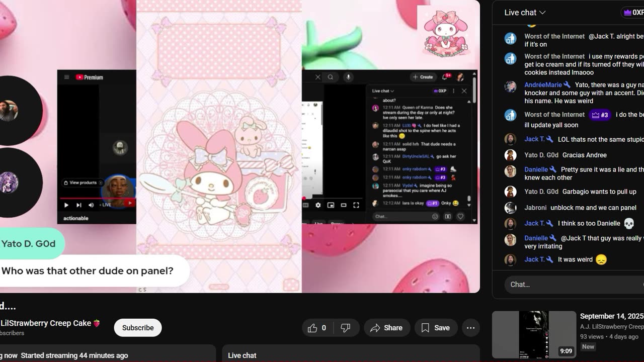
Task: Click avatar beside 'Gracias Andree' message
Action: point(510,155)
